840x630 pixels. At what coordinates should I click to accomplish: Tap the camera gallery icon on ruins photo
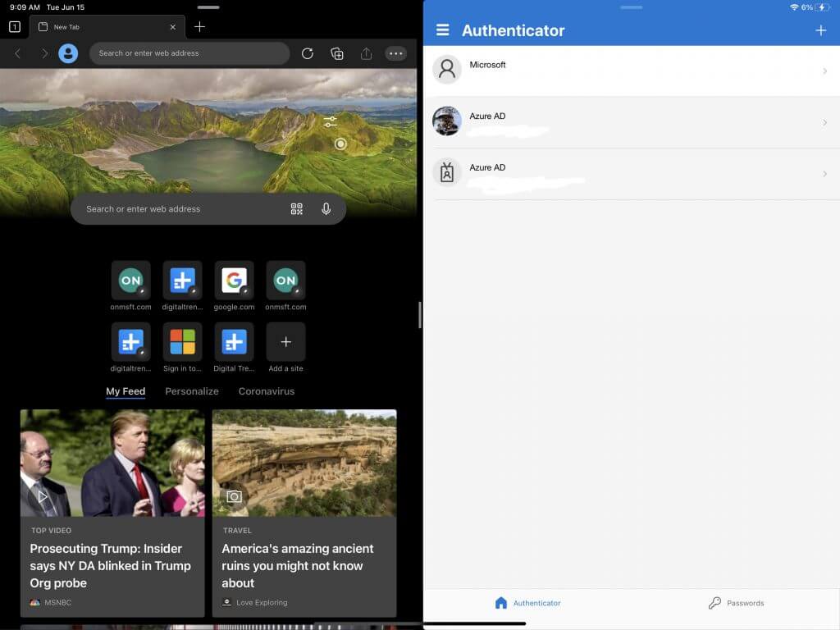[234, 496]
